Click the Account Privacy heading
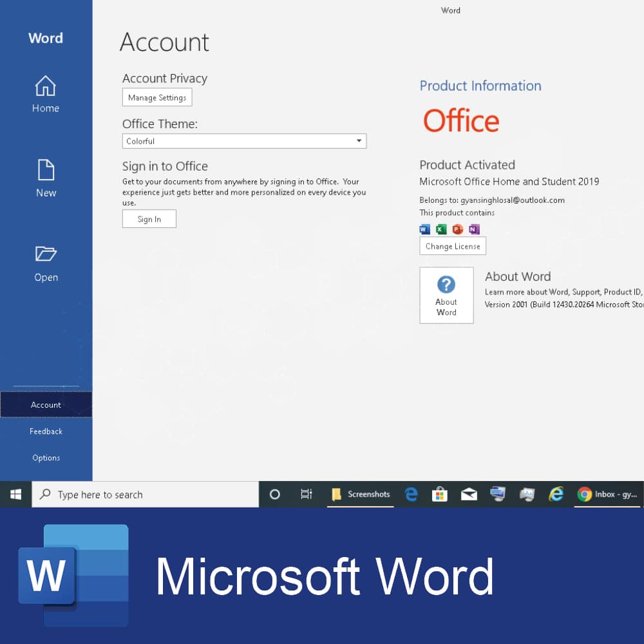This screenshot has height=644, width=644. pyautogui.click(x=165, y=79)
